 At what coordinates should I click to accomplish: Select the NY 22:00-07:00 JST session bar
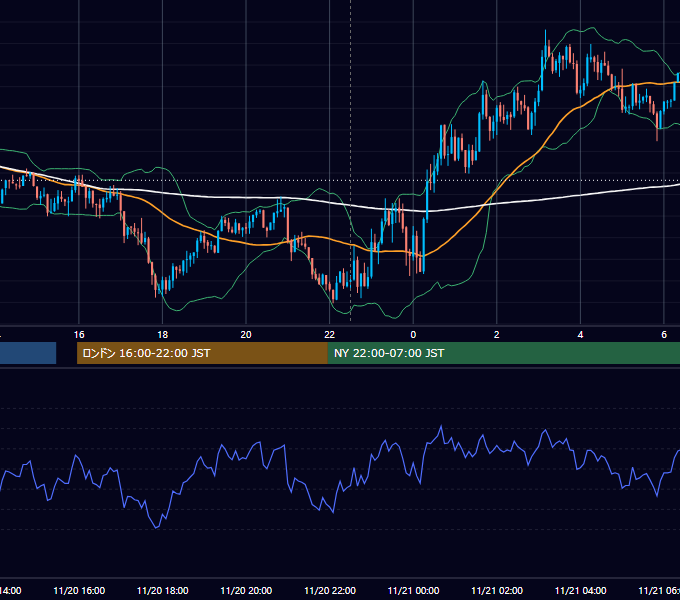point(503,353)
